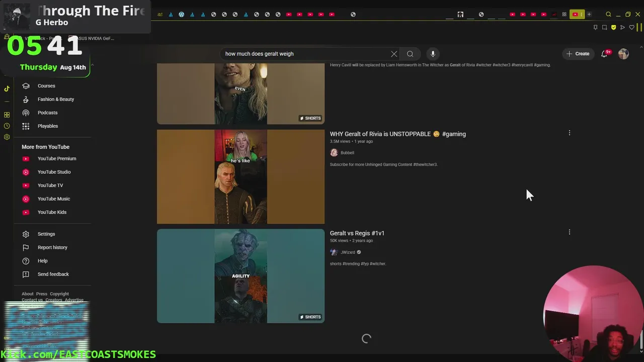The width and height of the screenshot is (644, 362).
Task: Click the magnifier search button
Action: pyautogui.click(x=410, y=54)
